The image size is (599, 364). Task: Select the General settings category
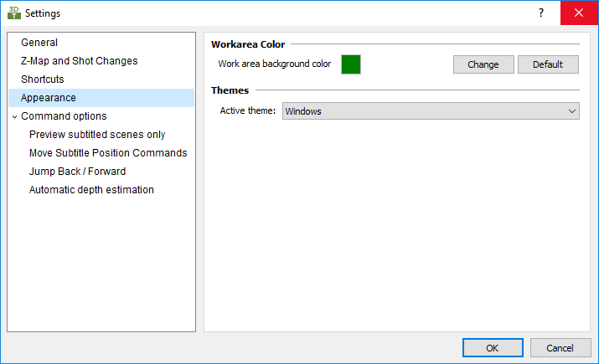pos(39,43)
